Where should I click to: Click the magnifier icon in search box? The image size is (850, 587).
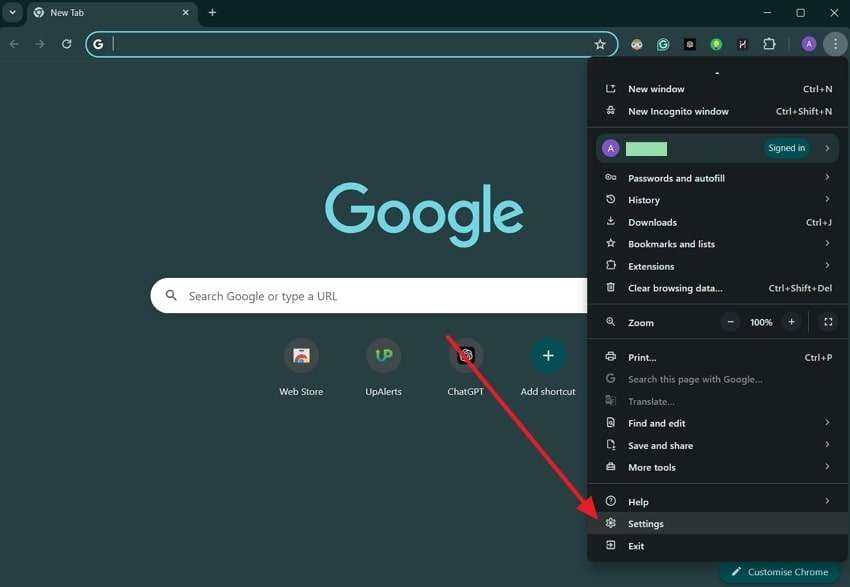point(171,295)
